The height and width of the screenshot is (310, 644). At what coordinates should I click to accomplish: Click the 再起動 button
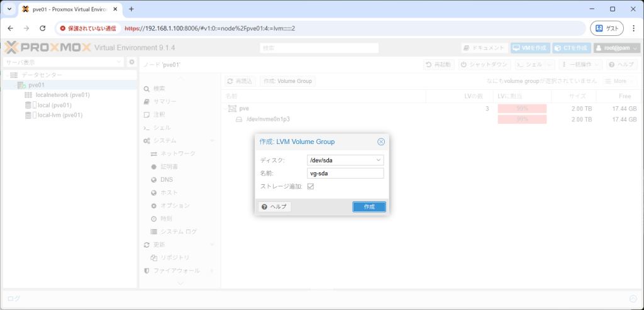click(438, 65)
